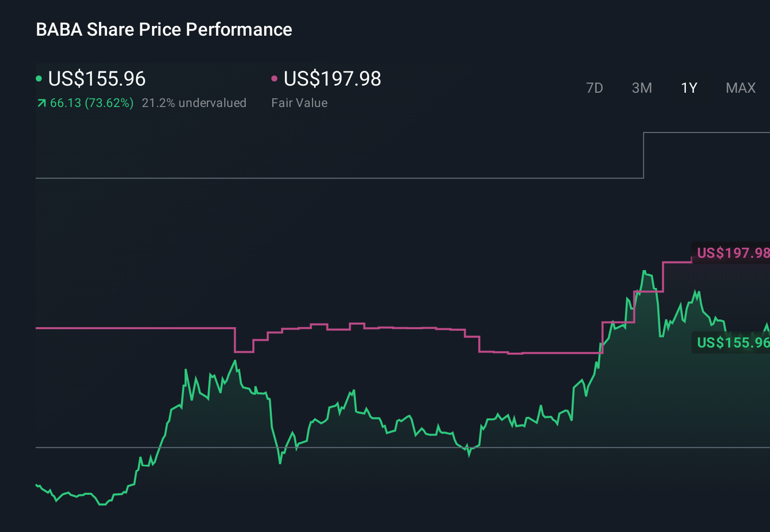Select the 1Y time range tab
Viewport: 770px width, 532px height.
pyautogui.click(x=688, y=88)
